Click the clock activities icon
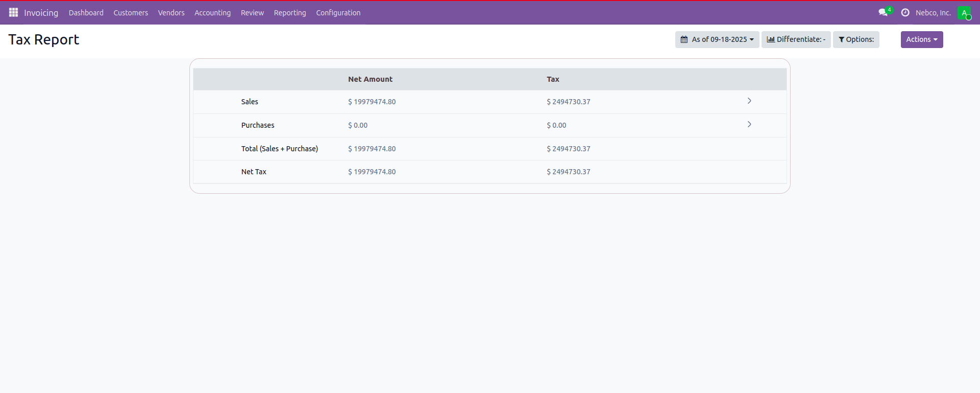This screenshot has height=393, width=980. (x=905, y=13)
